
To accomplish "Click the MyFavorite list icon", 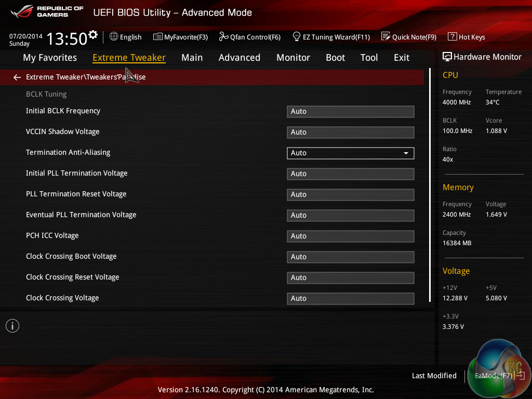I will [157, 37].
